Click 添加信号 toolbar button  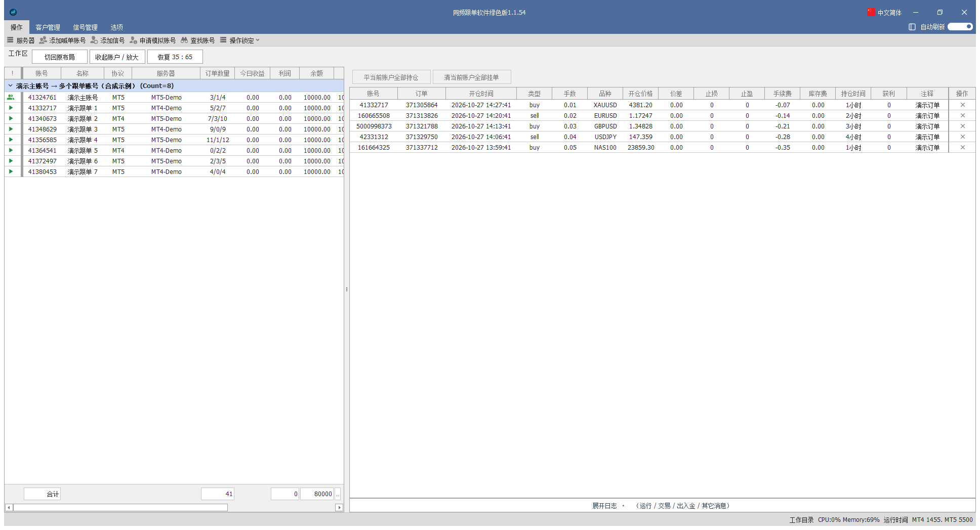(x=108, y=40)
